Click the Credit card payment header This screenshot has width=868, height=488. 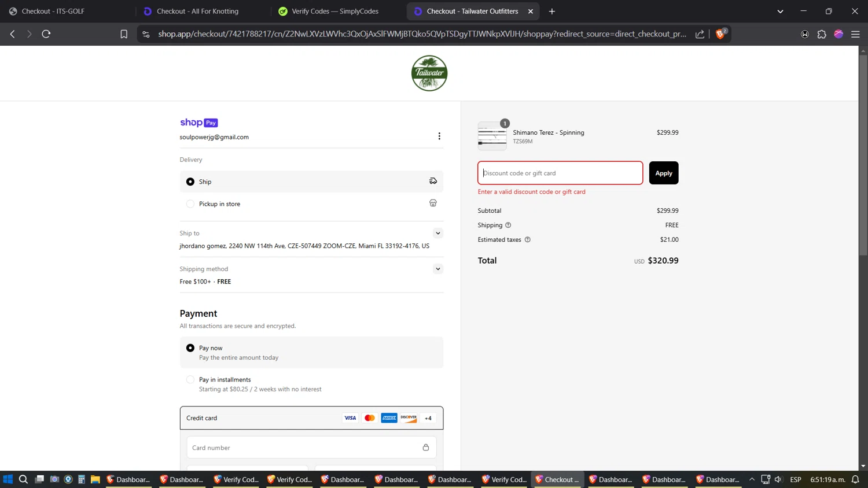point(311,418)
